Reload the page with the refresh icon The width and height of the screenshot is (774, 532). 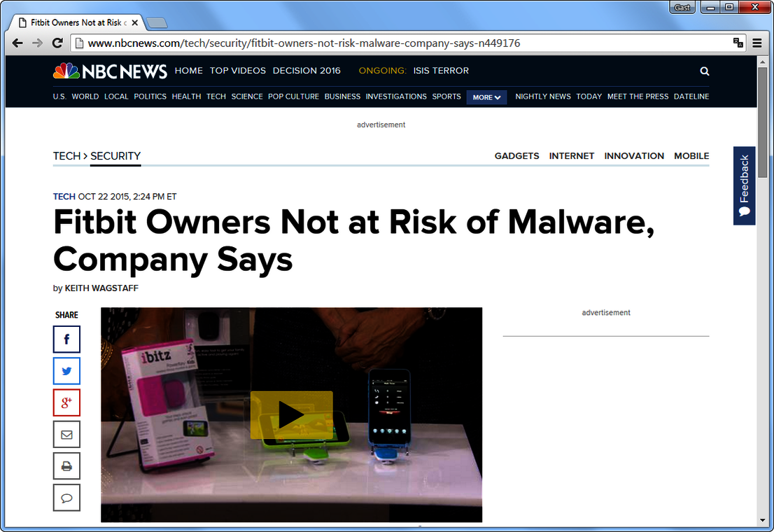coord(58,43)
